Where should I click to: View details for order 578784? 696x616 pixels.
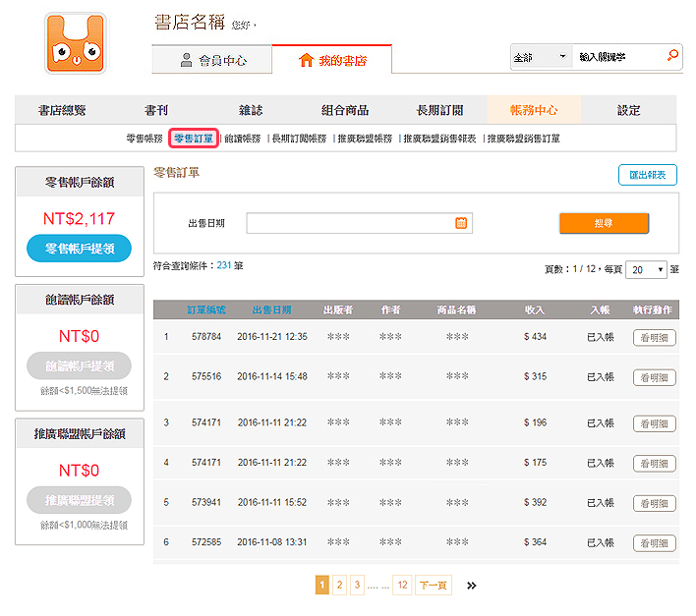[654, 338]
